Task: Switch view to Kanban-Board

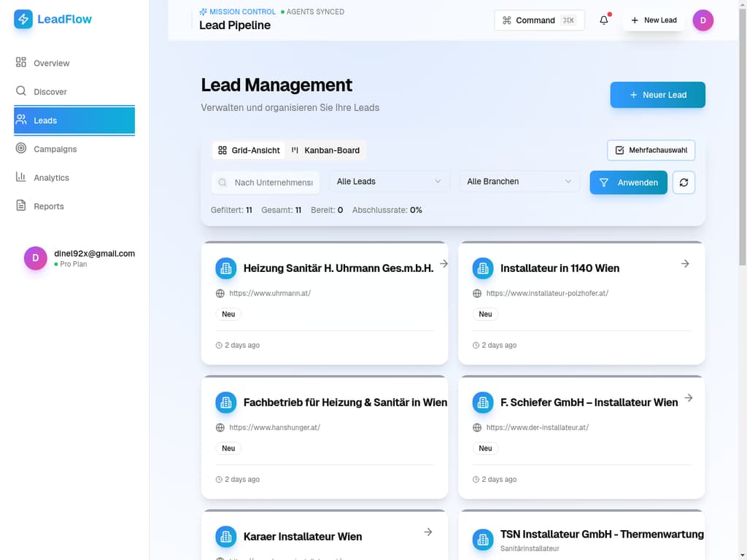Action: (325, 150)
